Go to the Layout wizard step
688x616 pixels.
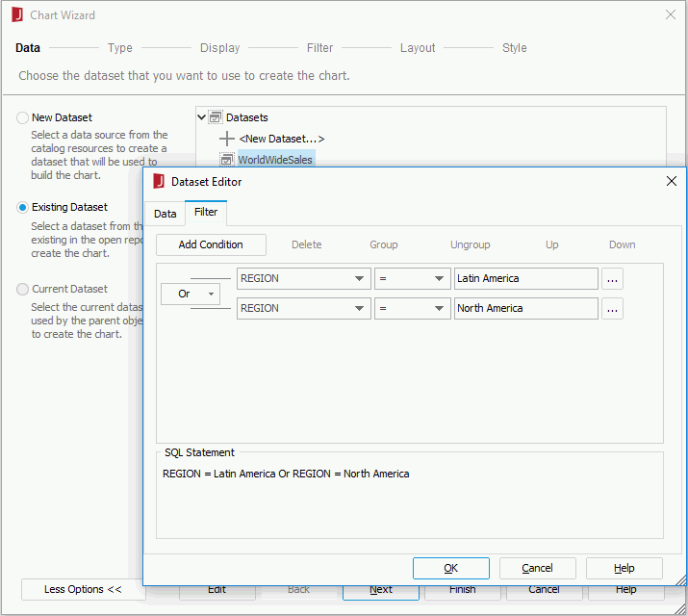pos(418,47)
